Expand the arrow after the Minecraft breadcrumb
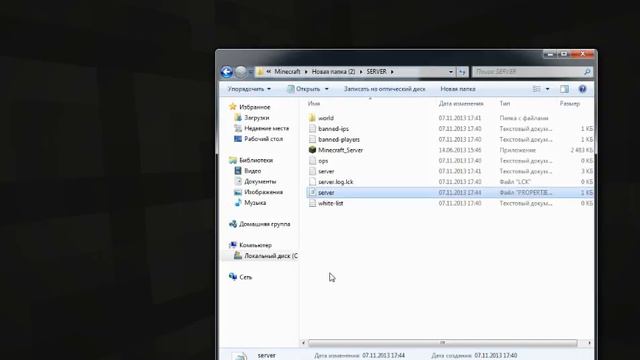 (306, 72)
